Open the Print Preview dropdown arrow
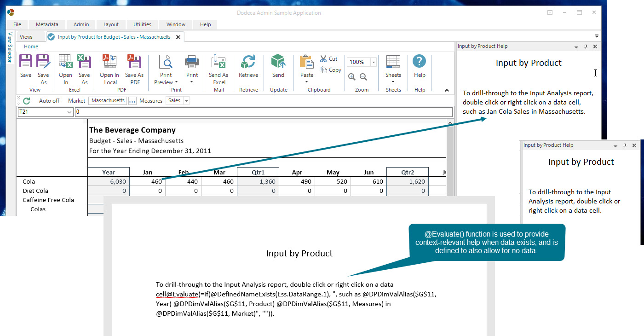Viewport: 644px width, 336px height. tap(177, 82)
